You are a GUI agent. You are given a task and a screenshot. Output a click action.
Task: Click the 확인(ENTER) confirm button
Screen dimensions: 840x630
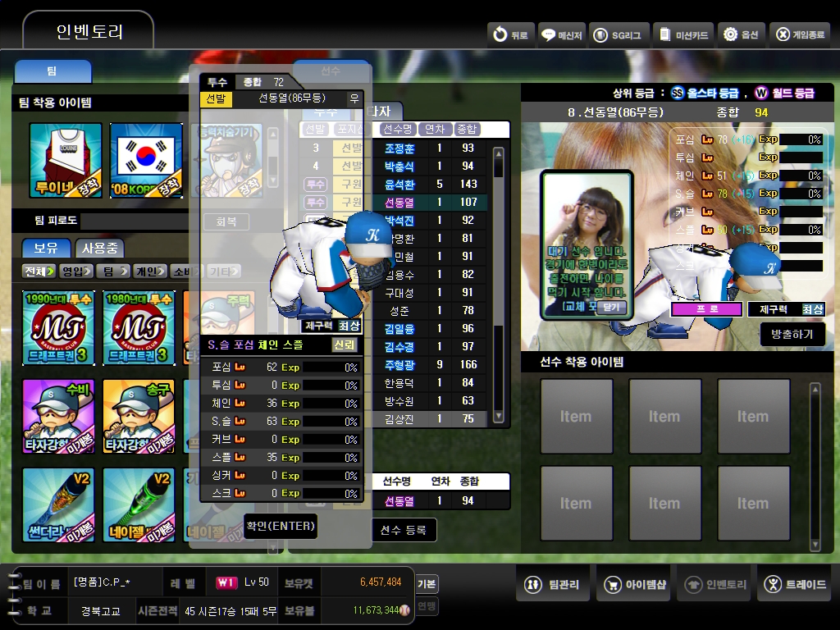point(281,526)
